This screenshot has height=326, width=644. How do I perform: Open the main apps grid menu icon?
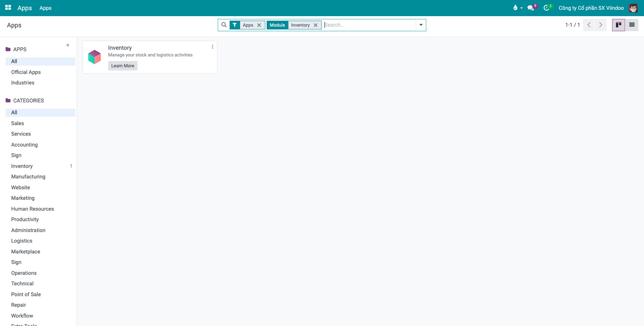tap(8, 8)
